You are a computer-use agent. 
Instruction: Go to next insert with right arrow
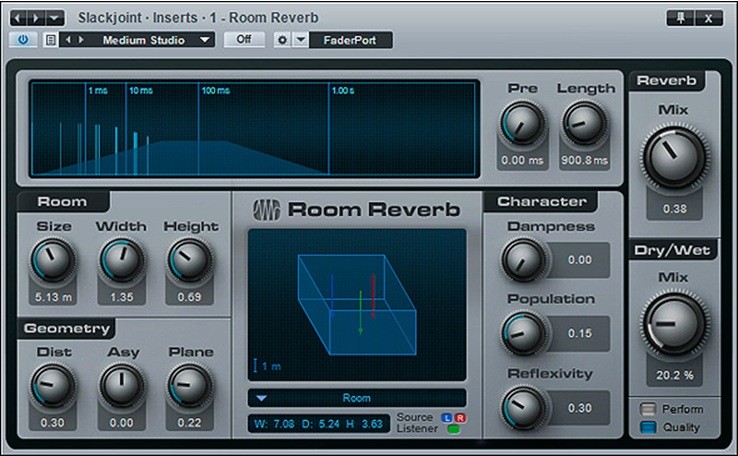[x=36, y=18]
